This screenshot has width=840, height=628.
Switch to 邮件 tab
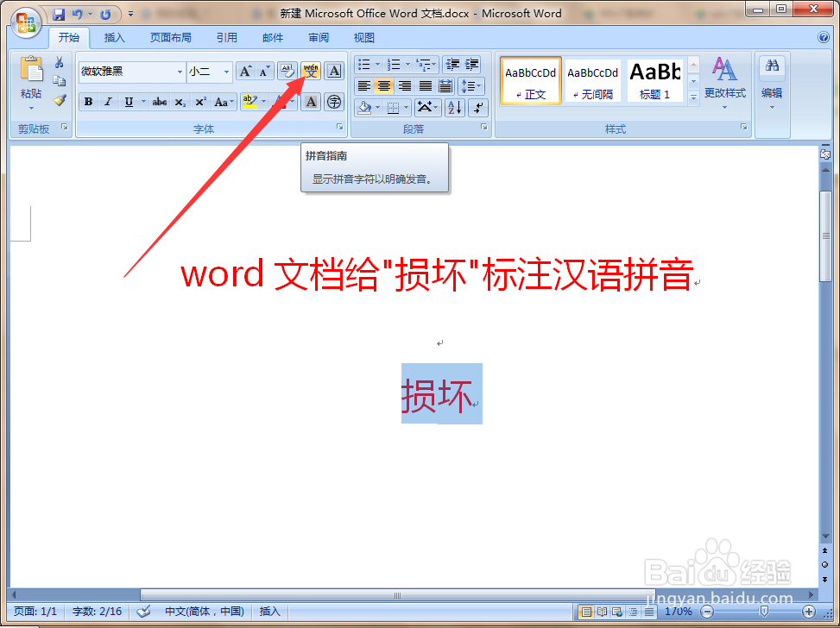click(273, 37)
